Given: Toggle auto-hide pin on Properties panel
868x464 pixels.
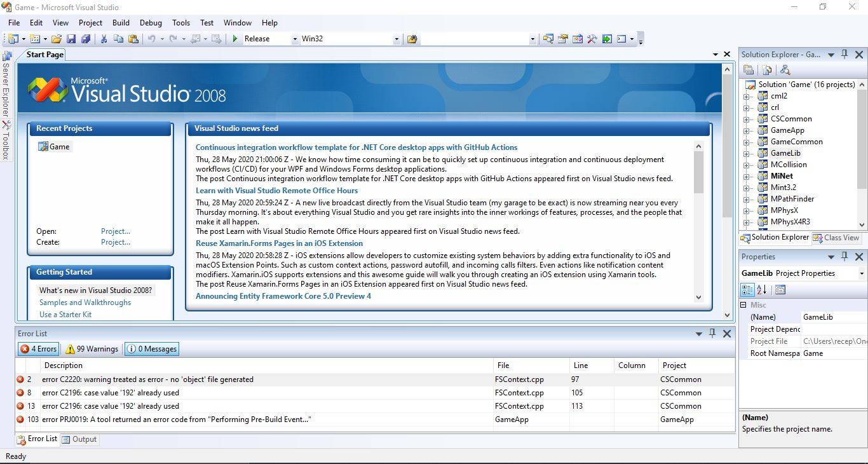Looking at the screenshot, I should (844, 257).
